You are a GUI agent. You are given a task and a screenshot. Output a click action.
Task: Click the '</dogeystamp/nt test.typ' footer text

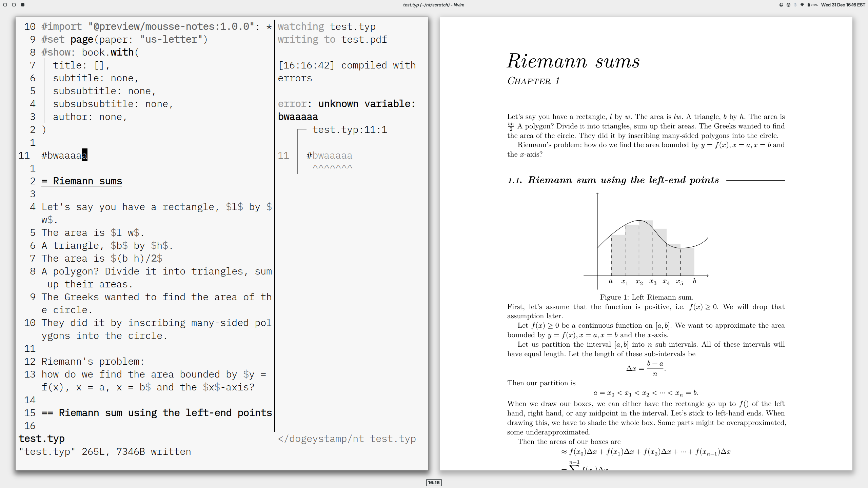pos(347,438)
